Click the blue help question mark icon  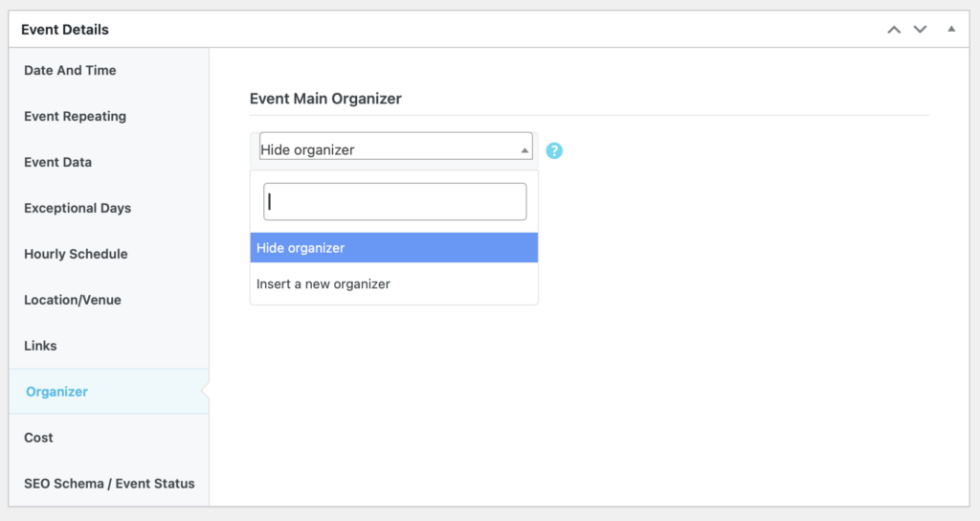click(554, 150)
